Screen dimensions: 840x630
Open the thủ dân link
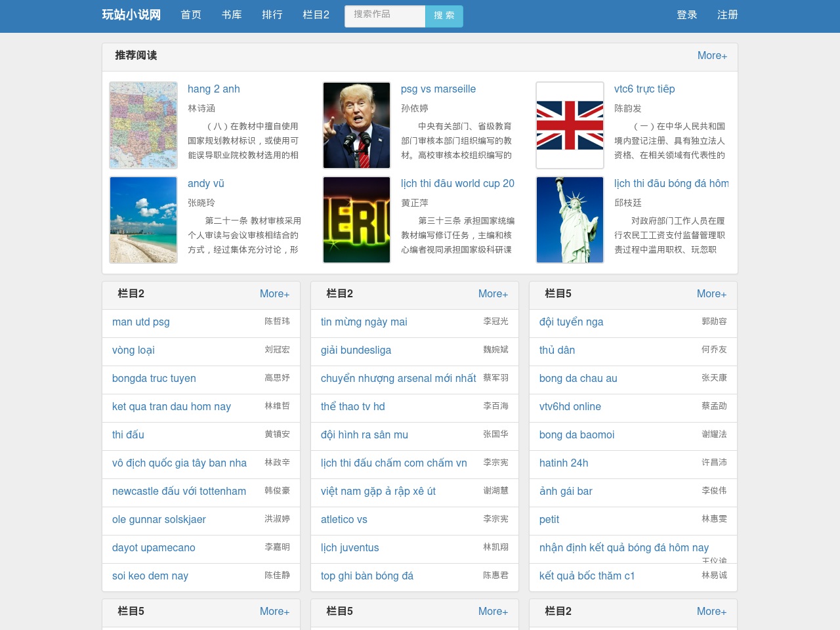[557, 350]
